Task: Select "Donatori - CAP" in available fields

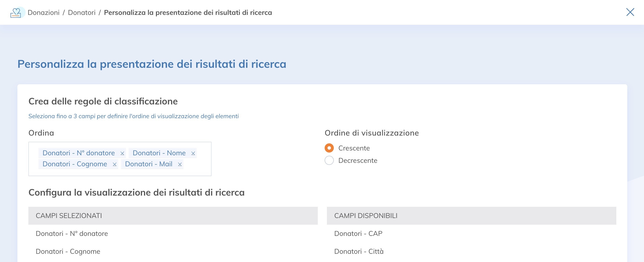Action: point(358,233)
